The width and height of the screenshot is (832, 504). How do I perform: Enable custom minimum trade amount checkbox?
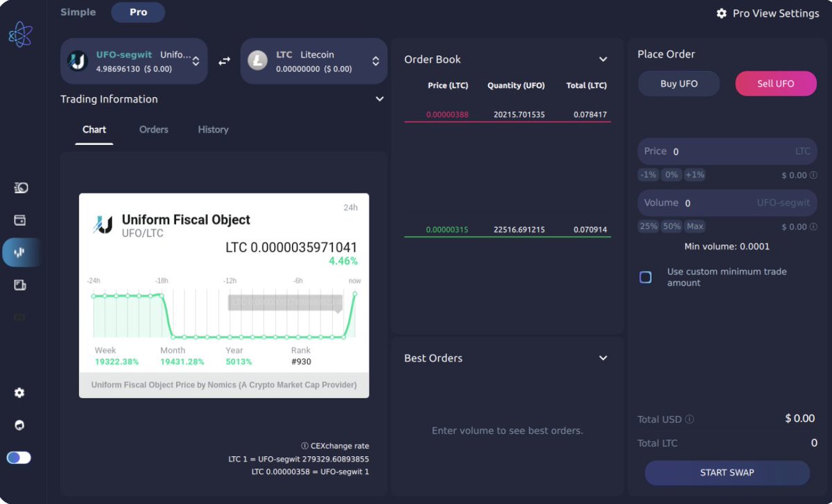pyautogui.click(x=645, y=277)
